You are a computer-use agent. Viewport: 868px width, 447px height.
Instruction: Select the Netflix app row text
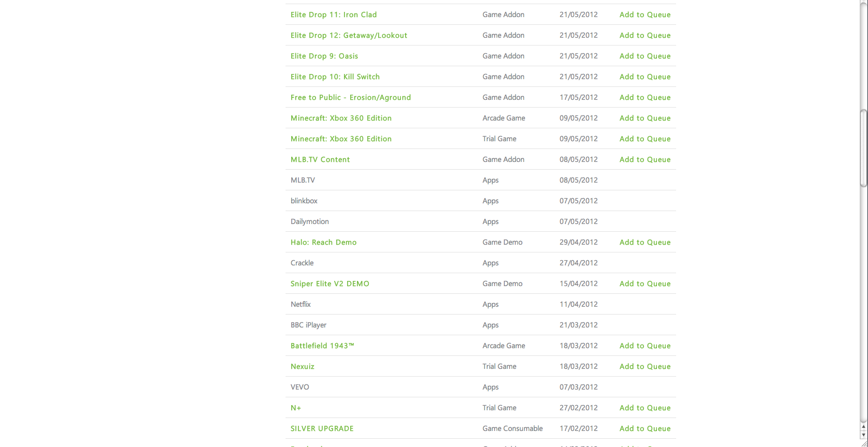point(301,304)
